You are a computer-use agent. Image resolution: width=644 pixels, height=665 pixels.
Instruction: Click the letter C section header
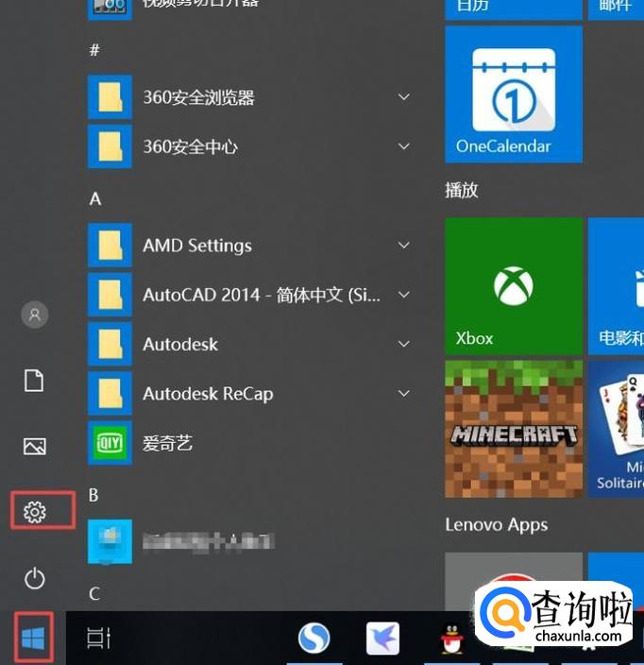(x=94, y=594)
